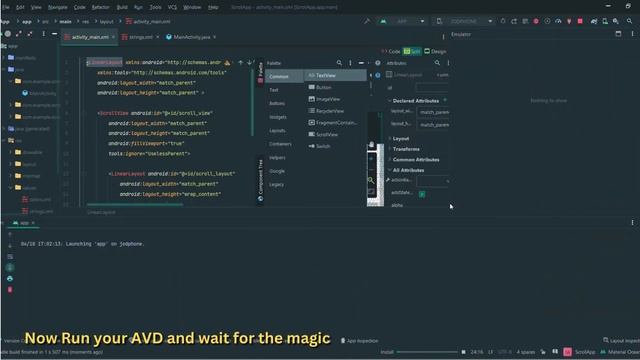Open the Build menu
This screenshot has width=640, height=360.
pyautogui.click(x=122, y=7)
